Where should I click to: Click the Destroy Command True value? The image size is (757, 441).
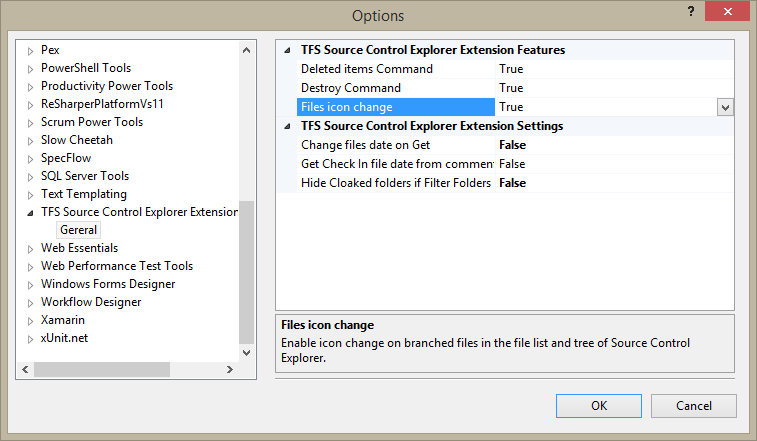(511, 88)
